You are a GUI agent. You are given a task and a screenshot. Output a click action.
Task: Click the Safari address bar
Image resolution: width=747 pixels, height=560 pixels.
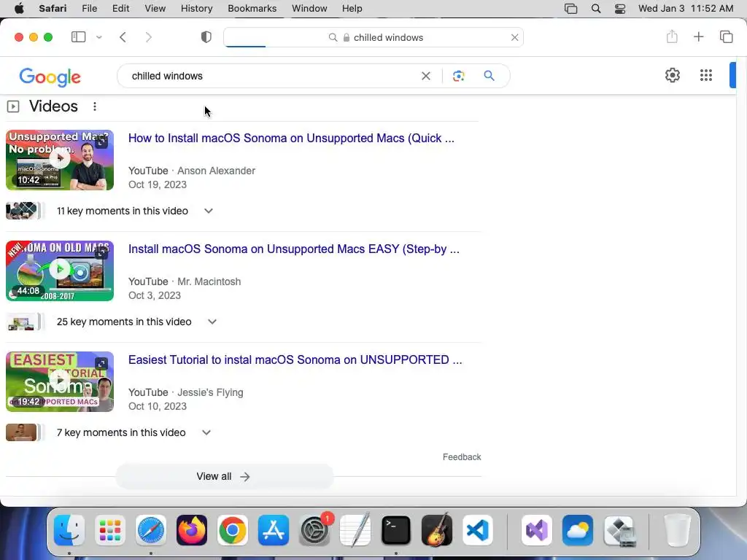pyautogui.click(x=373, y=37)
